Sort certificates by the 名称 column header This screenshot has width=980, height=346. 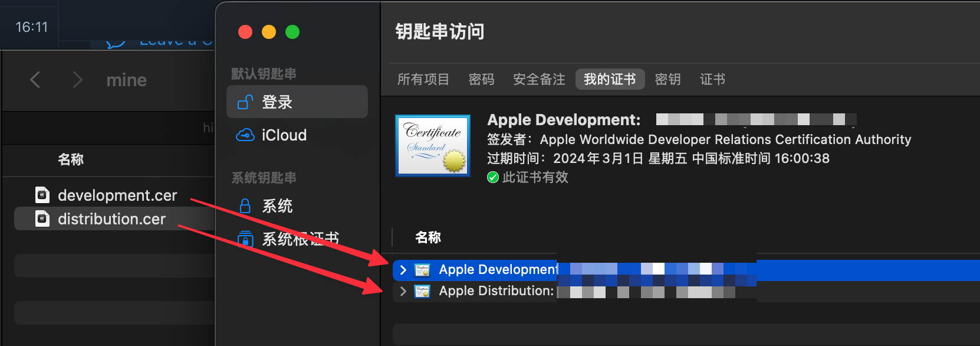coord(428,237)
